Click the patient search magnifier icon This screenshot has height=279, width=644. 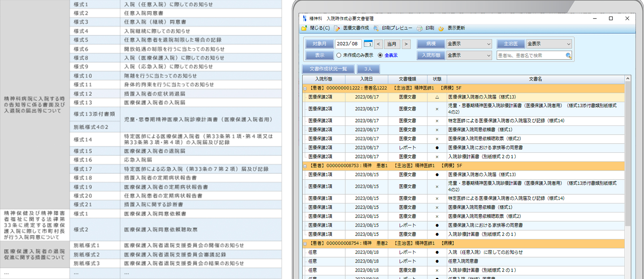pos(568,56)
